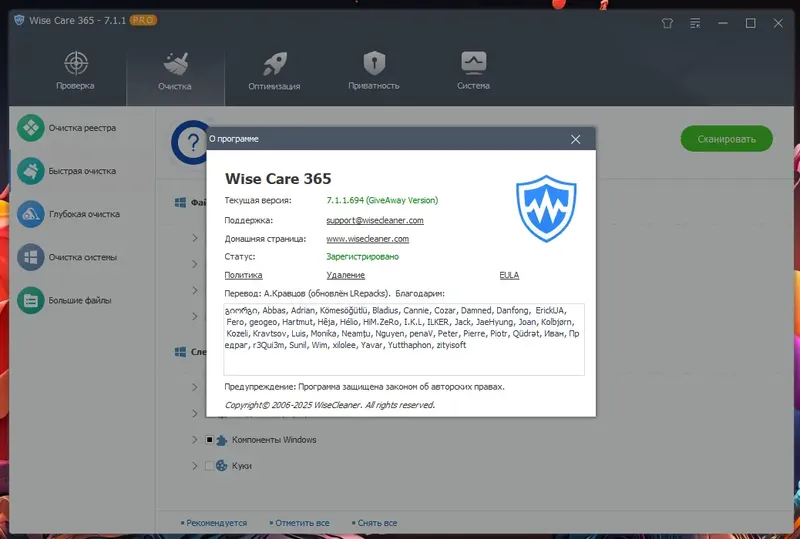Open Глубокая очистка in sidebar
800x539 pixels.
click(x=82, y=214)
